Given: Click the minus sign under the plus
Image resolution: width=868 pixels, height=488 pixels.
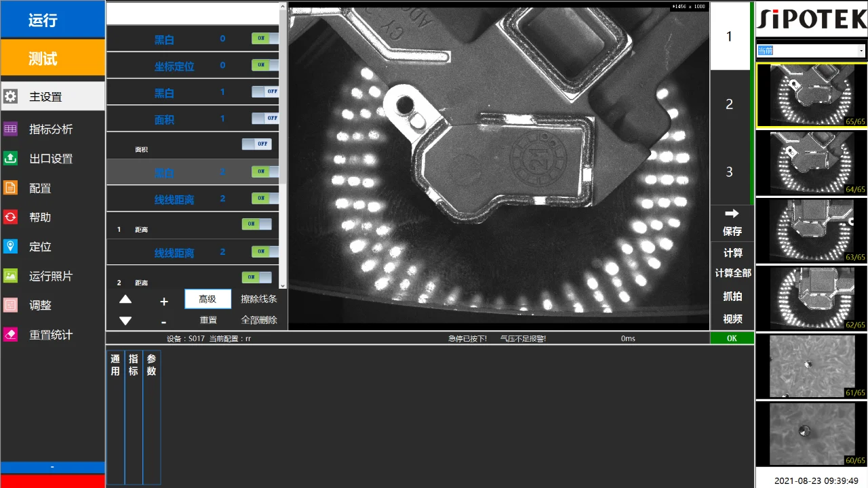Looking at the screenshot, I should pyautogui.click(x=163, y=323).
